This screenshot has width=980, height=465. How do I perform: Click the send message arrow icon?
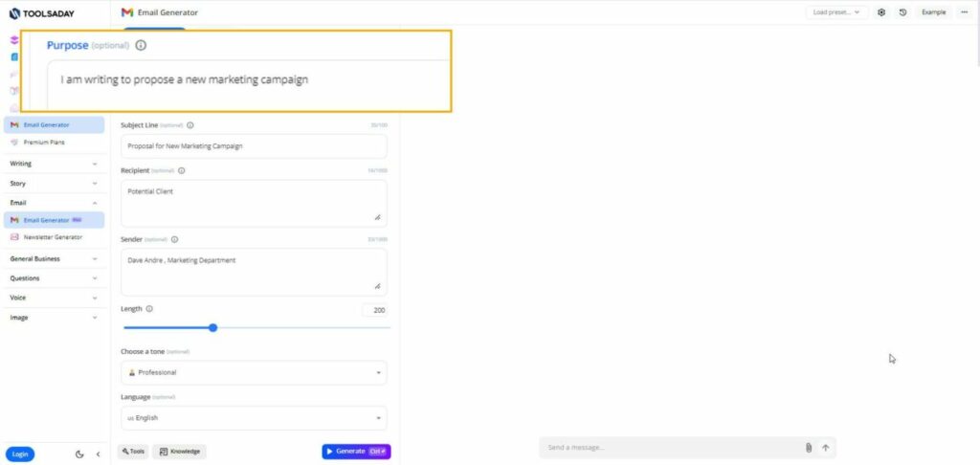825,448
